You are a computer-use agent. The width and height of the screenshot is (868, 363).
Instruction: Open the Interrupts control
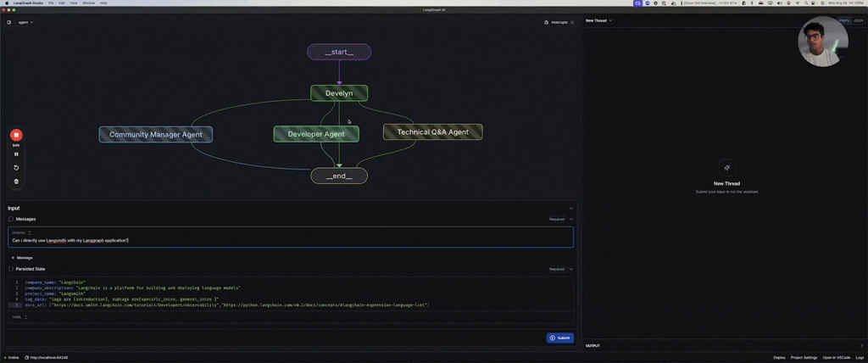click(x=559, y=22)
